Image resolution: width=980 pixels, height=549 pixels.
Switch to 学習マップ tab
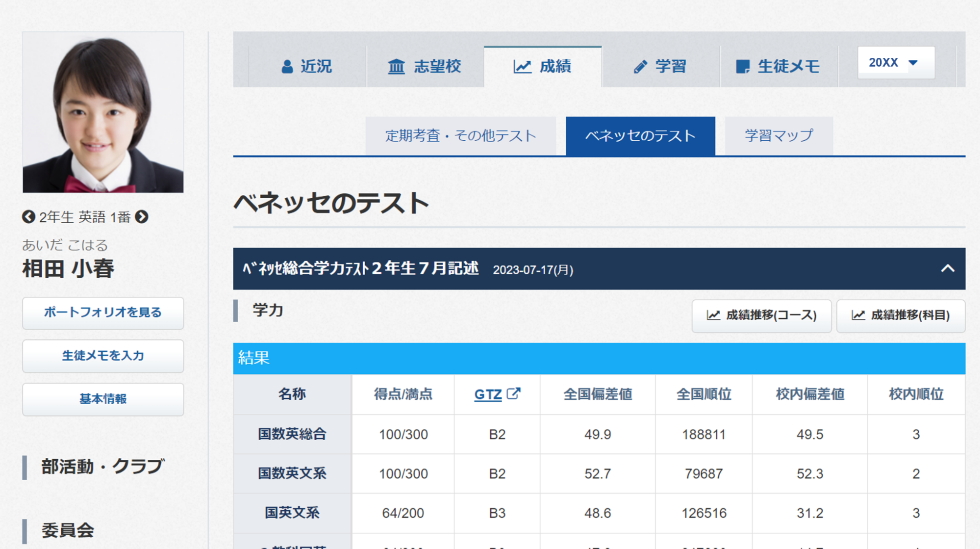tap(779, 136)
